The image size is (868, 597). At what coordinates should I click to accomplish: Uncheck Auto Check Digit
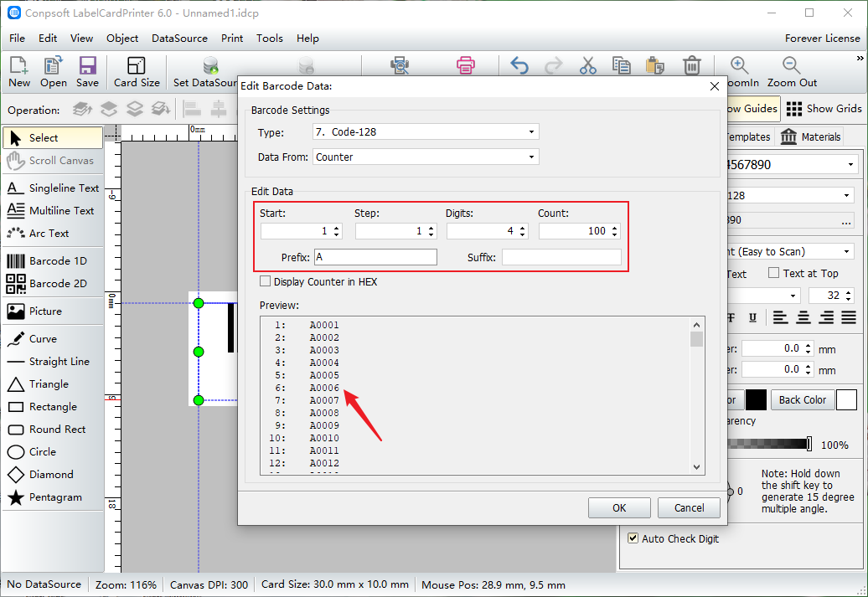(633, 538)
